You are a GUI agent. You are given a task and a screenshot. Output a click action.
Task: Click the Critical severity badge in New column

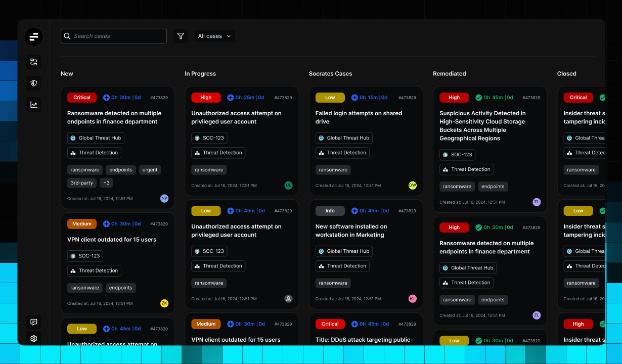[82, 98]
